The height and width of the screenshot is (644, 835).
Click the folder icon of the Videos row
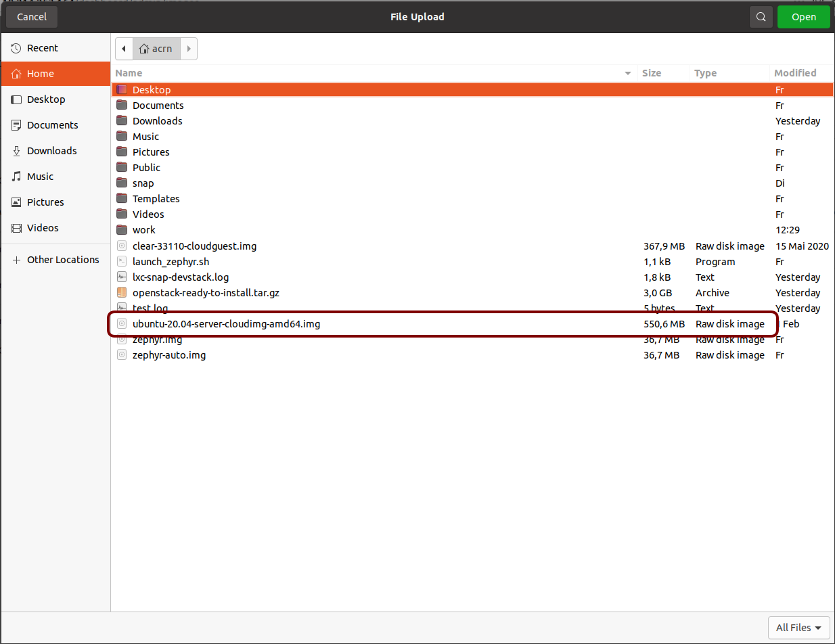(x=122, y=214)
